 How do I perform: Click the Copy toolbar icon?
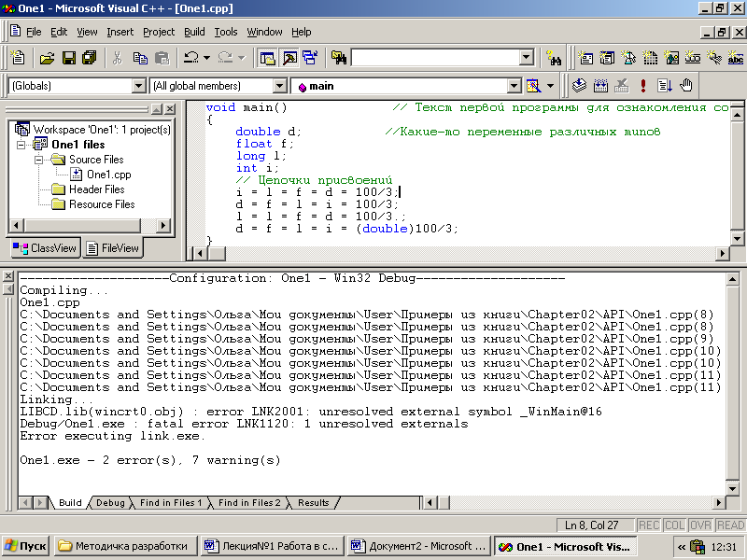pos(140,58)
